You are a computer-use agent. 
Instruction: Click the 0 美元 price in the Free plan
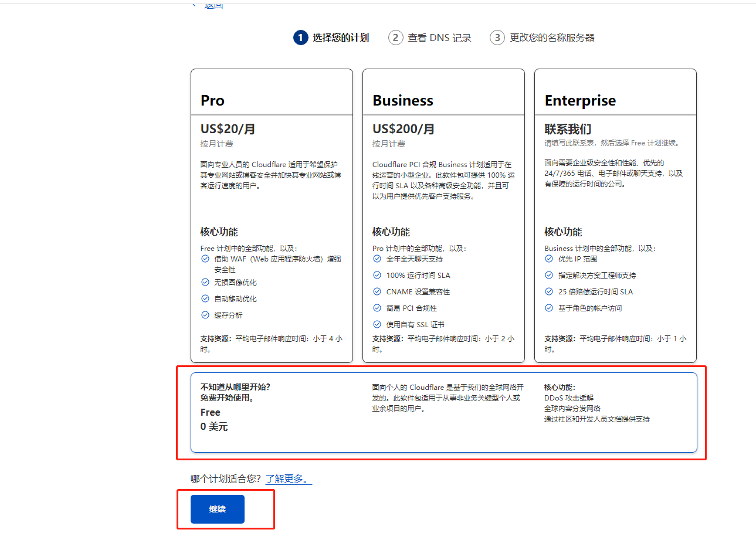(214, 427)
